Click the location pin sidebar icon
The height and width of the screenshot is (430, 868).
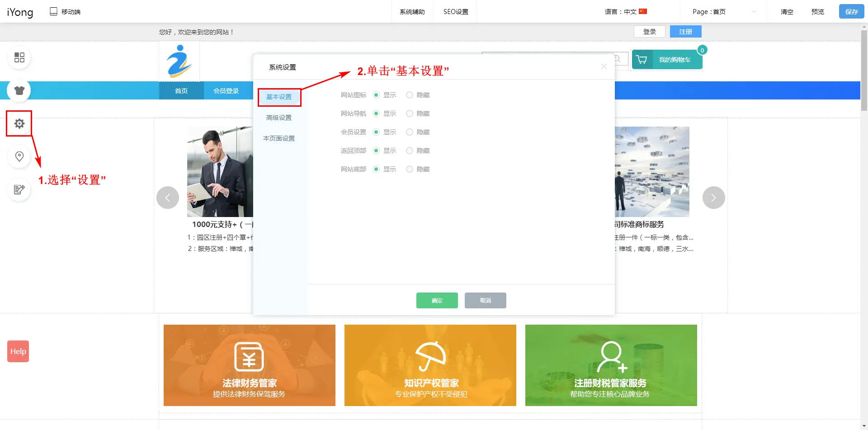pyautogui.click(x=19, y=156)
